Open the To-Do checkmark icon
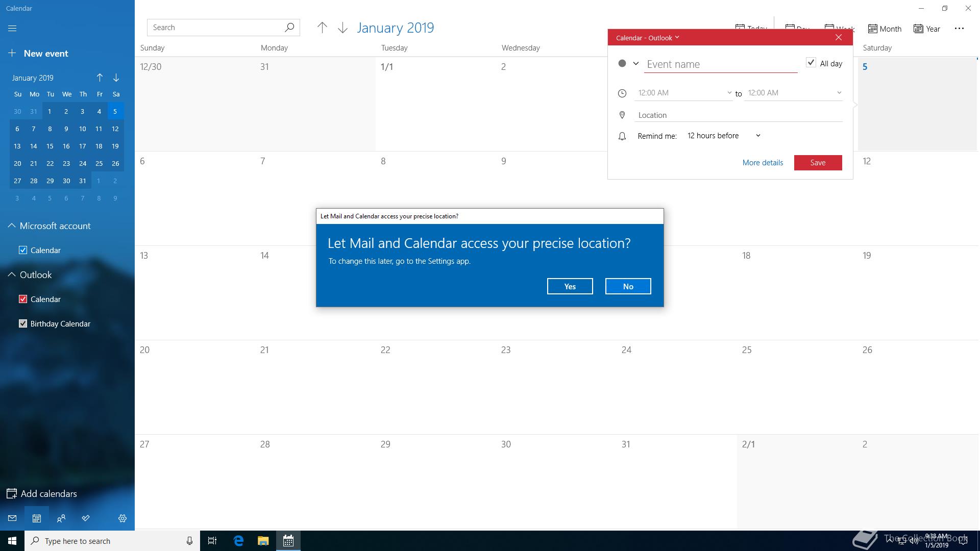The height and width of the screenshot is (551, 980). tap(86, 518)
